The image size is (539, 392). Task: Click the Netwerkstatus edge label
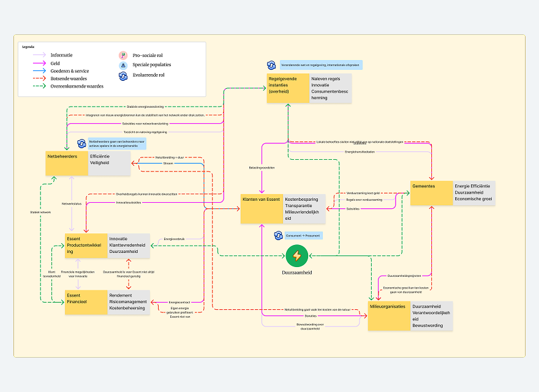[x=72, y=203]
